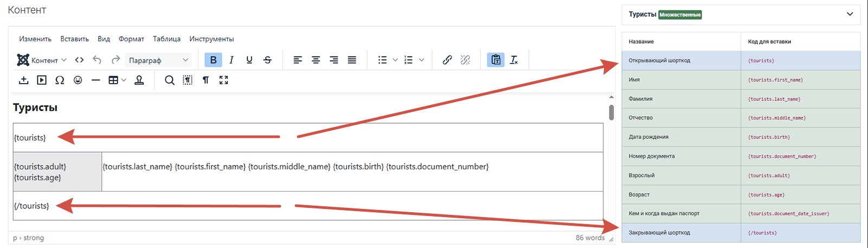Click the {/tourists} code in the right panel
This screenshot has width=868, height=248.
pyautogui.click(x=762, y=233)
